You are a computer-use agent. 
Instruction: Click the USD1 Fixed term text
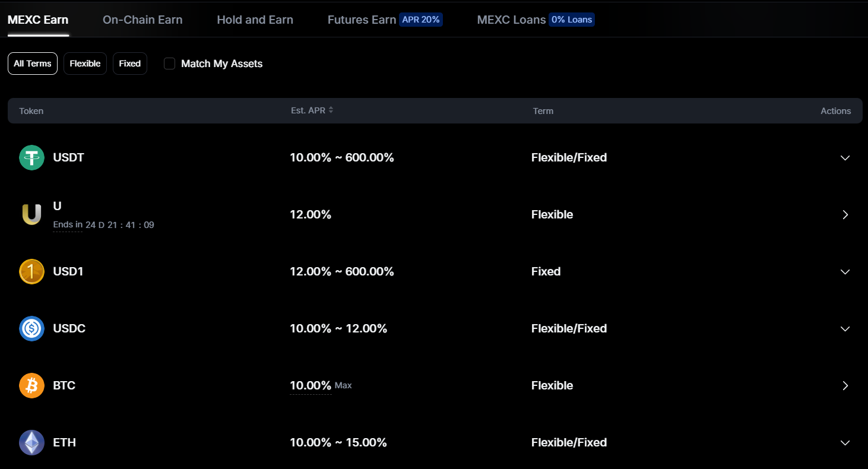pos(546,272)
